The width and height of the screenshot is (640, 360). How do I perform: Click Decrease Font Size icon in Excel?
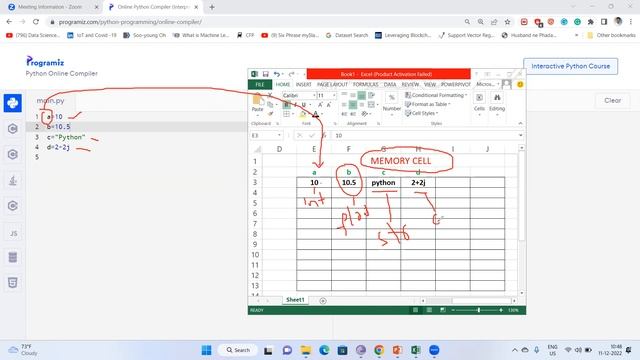coord(329,105)
